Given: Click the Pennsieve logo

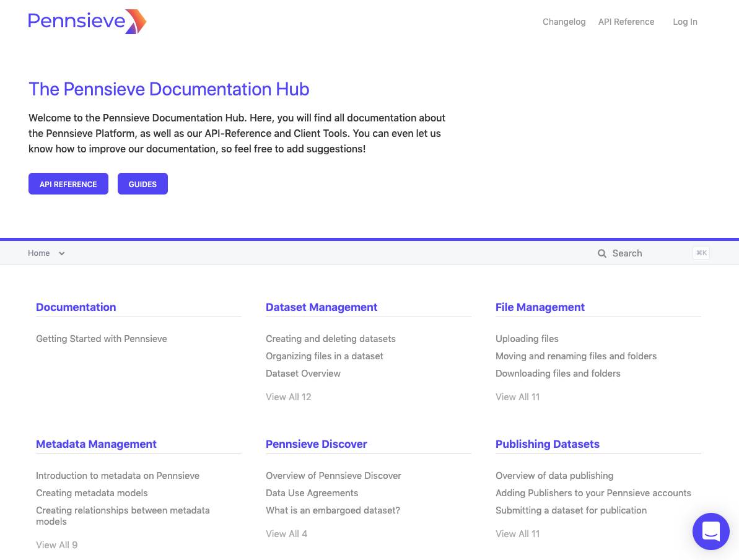Looking at the screenshot, I should pos(87,22).
